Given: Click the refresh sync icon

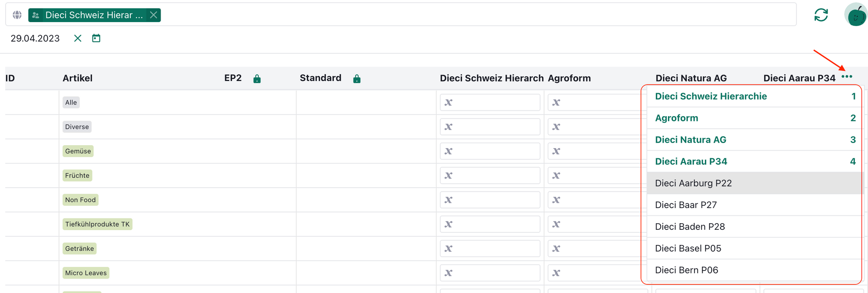Looking at the screenshot, I should 821,15.
